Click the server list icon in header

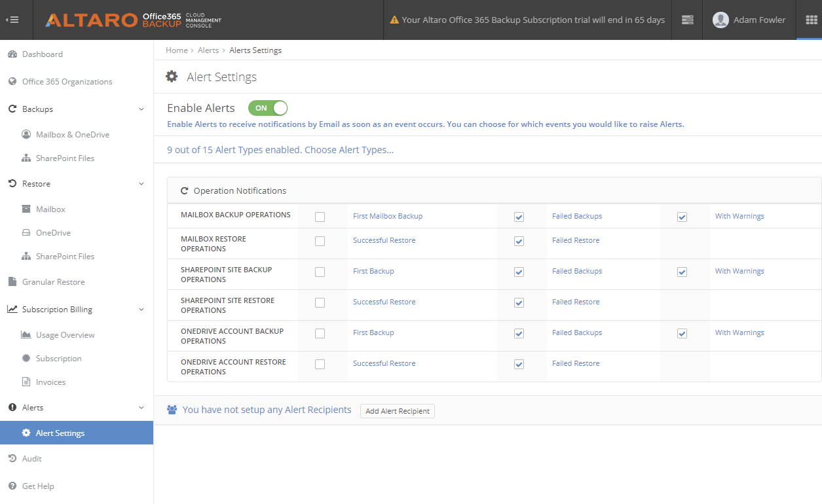click(x=687, y=20)
